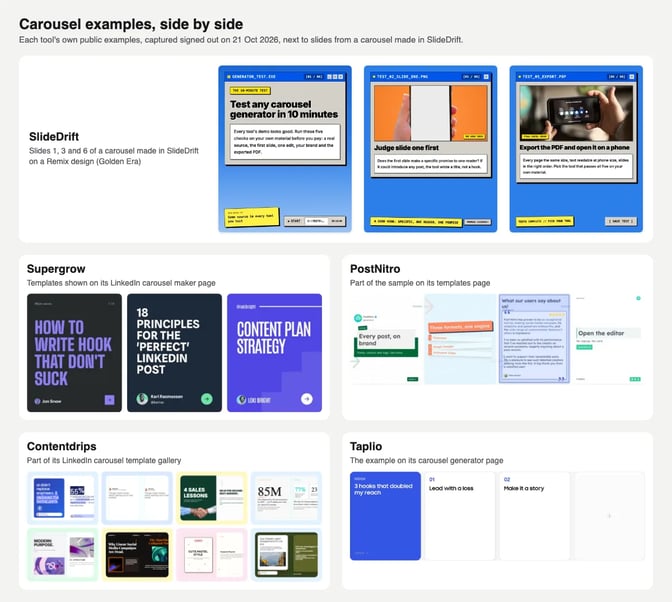Open the '85M' Contentdrips template
The width and height of the screenshot is (672, 602).
pos(286,498)
